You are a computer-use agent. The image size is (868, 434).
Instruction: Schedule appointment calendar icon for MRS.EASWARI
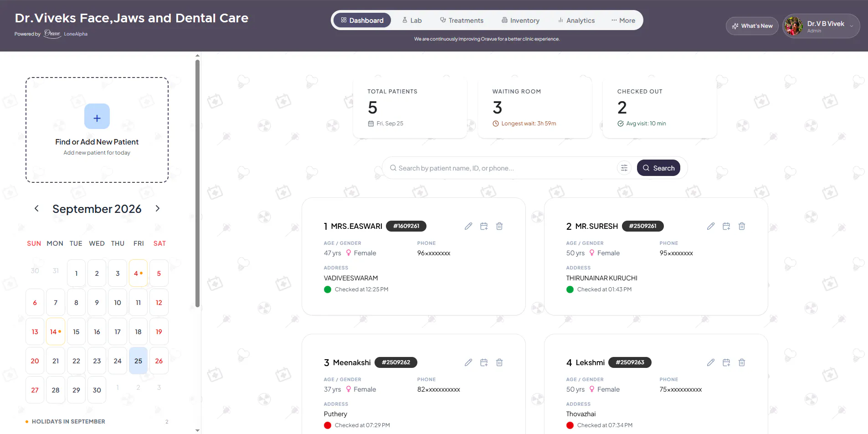tap(484, 226)
